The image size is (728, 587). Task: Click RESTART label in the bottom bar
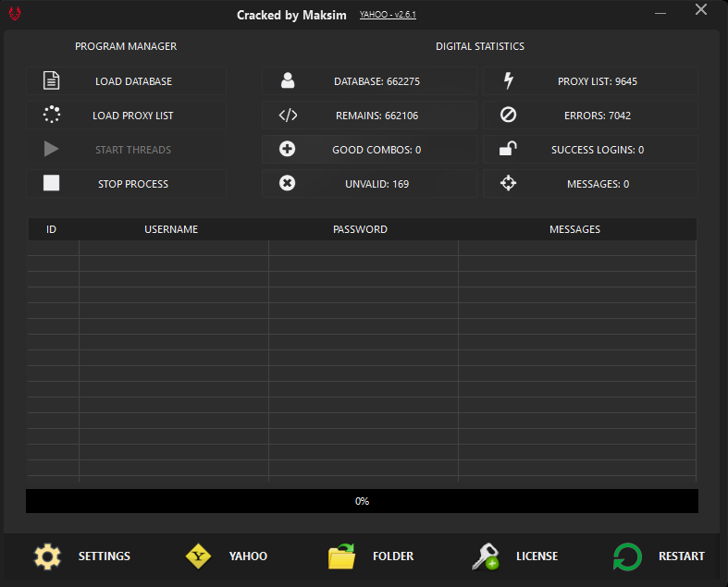[681, 556]
